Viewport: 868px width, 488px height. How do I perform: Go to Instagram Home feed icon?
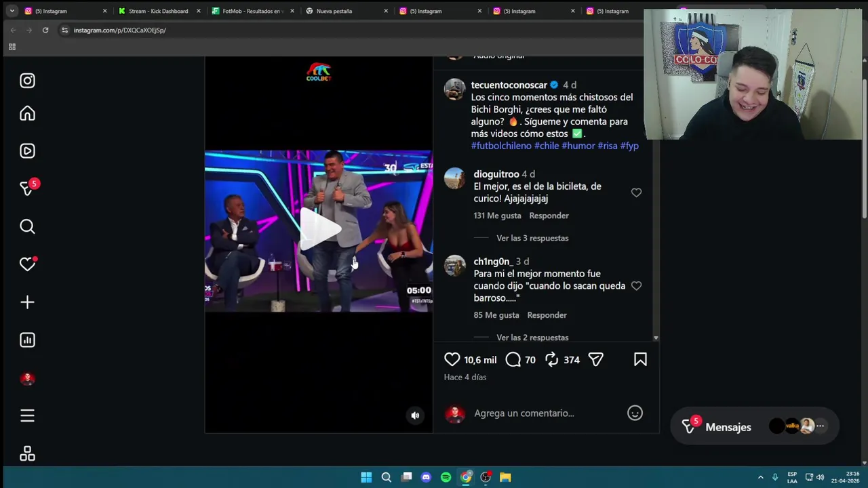[27, 113]
